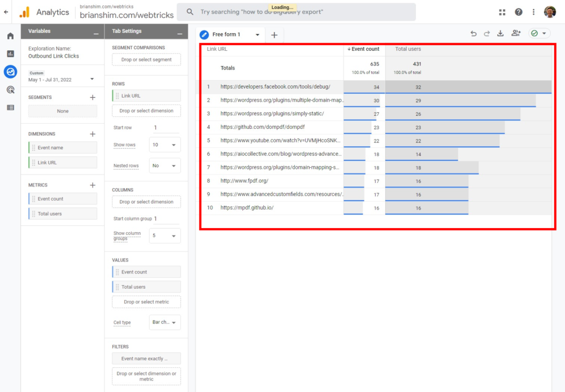This screenshot has height=392, width=565.
Task: Open the custom date range selector
Action: 62,78
